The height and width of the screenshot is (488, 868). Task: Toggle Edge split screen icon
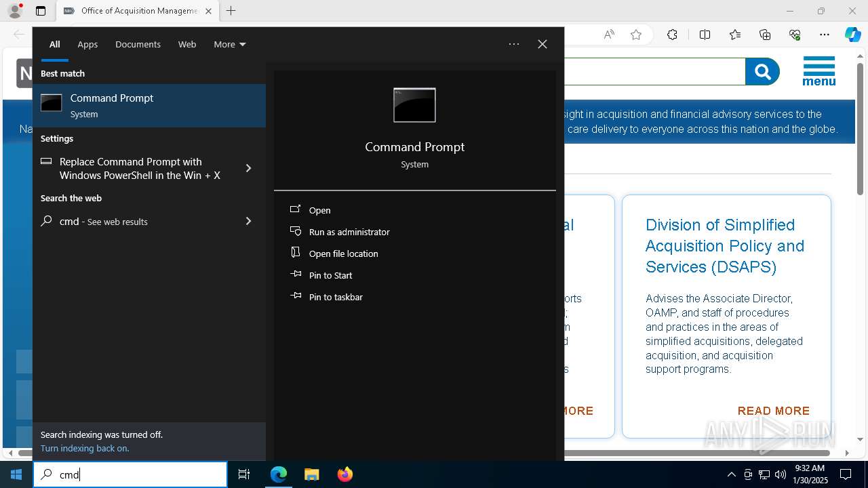point(705,35)
